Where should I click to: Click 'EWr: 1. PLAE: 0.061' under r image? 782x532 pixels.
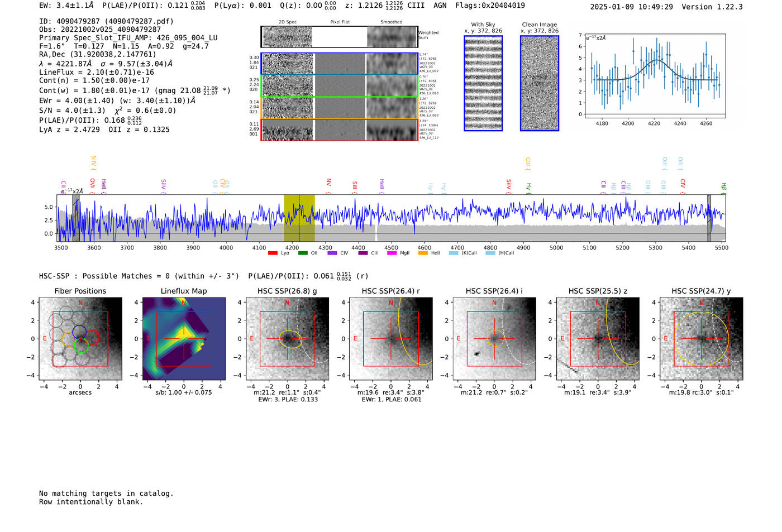pyautogui.click(x=391, y=399)
